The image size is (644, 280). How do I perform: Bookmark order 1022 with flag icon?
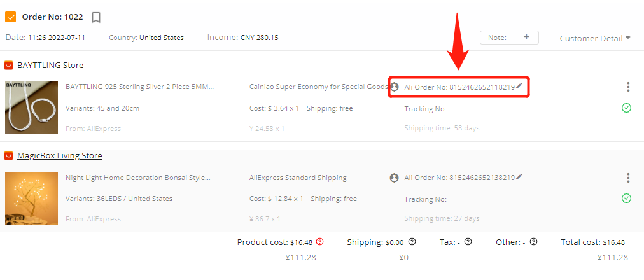[x=96, y=17]
